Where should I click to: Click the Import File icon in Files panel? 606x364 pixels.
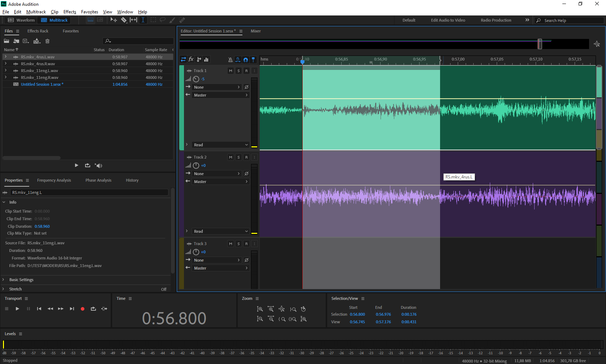coord(16,41)
